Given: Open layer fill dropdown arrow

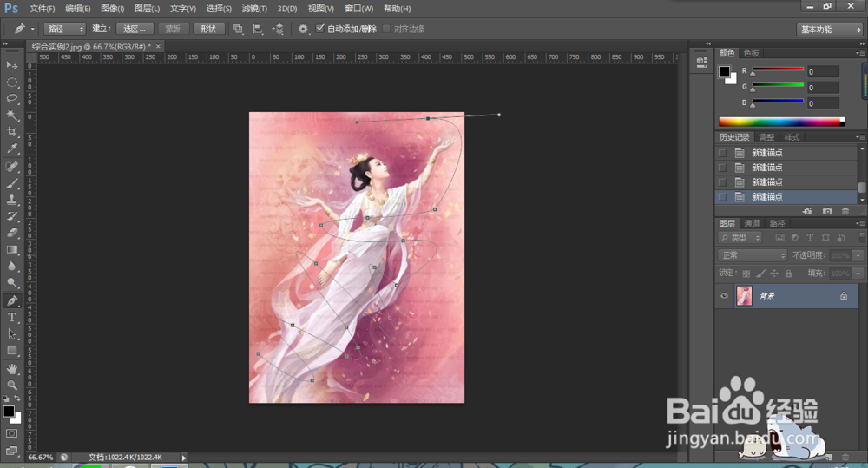Looking at the screenshot, I should point(858,273).
